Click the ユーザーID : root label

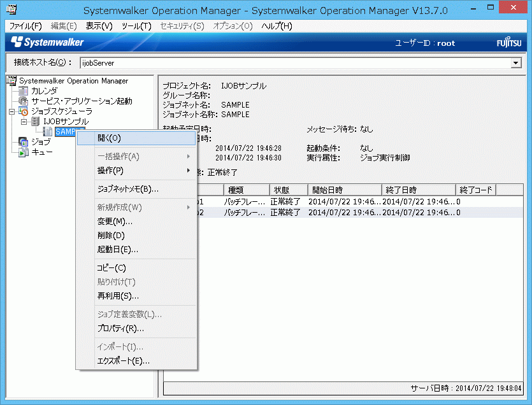coord(425,43)
